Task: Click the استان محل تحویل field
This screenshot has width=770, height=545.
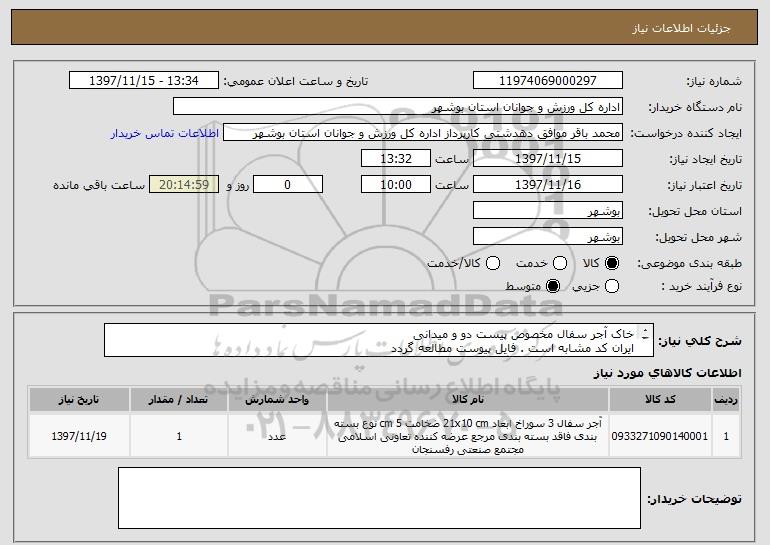Action: [548, 211]
